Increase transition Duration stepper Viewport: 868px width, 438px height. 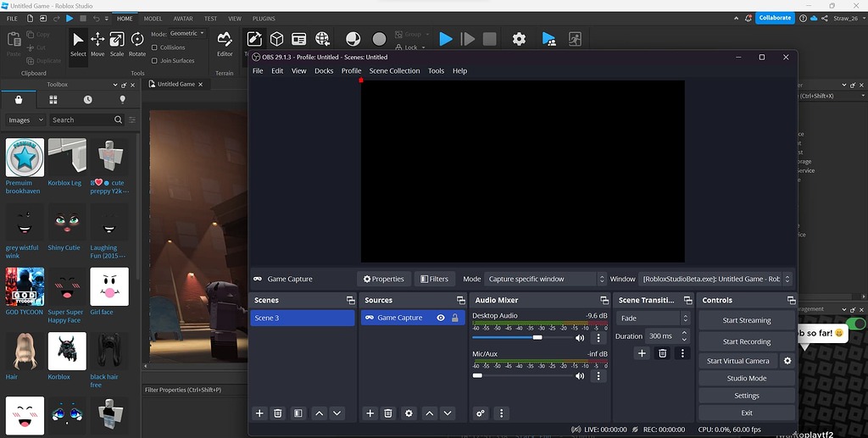pyautogui.click(x=684, y=333)
